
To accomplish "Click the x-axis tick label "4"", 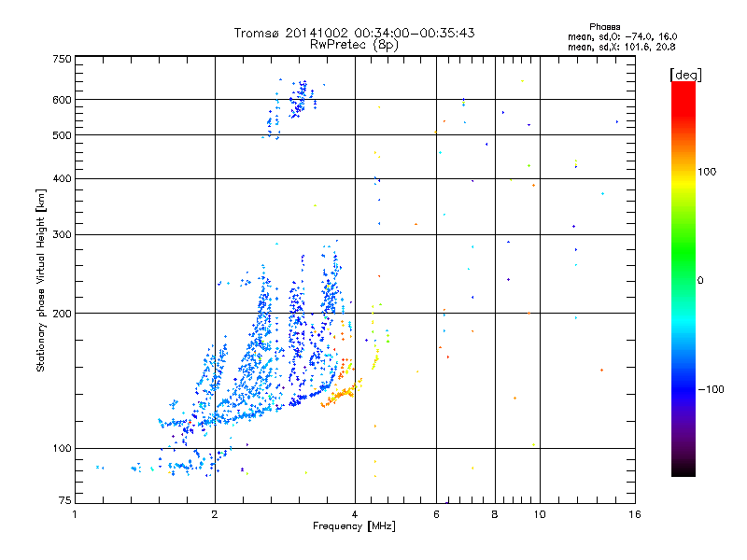I will [355, 514].
